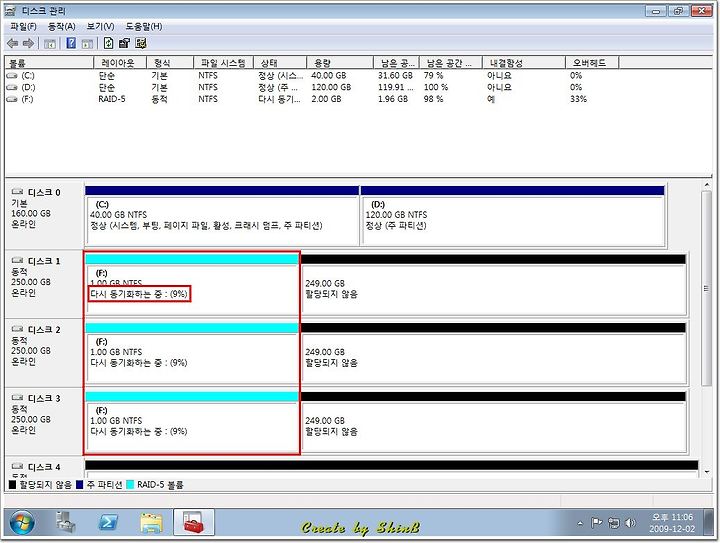
Task: Click the Back arrow toolbar icon
Action: [x=12, y=44]
